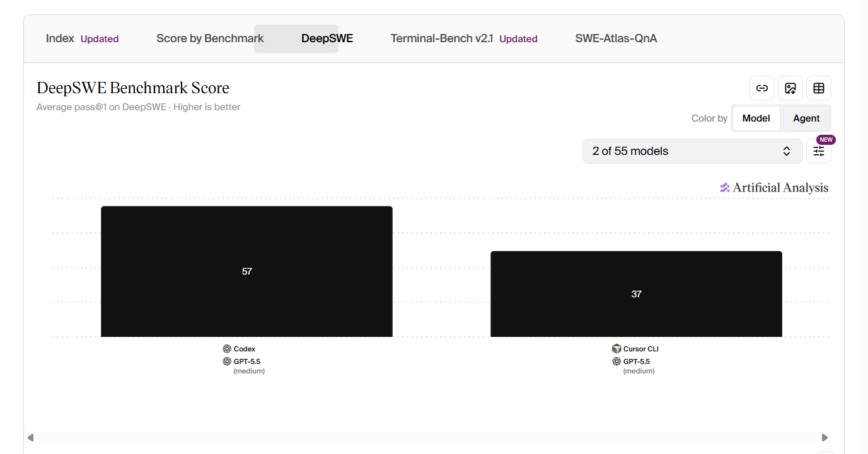Select the DeepSWE tab
The height and width of the screenshot is (454, 868).
[327, 38]
